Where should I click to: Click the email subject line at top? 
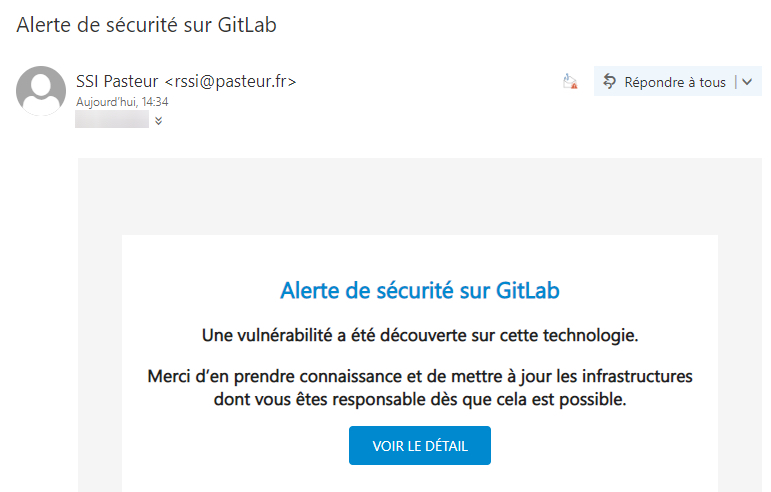146,25
